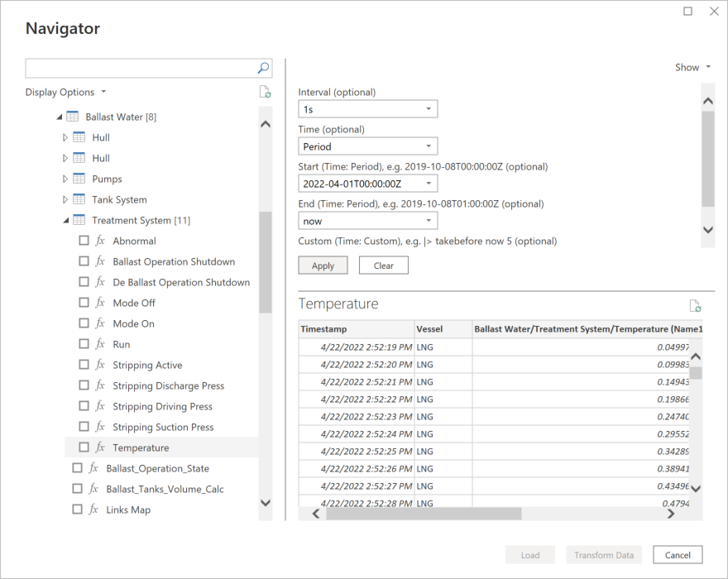Check the Temperature checkbox
728x579 pixels.
pos(84,447)
